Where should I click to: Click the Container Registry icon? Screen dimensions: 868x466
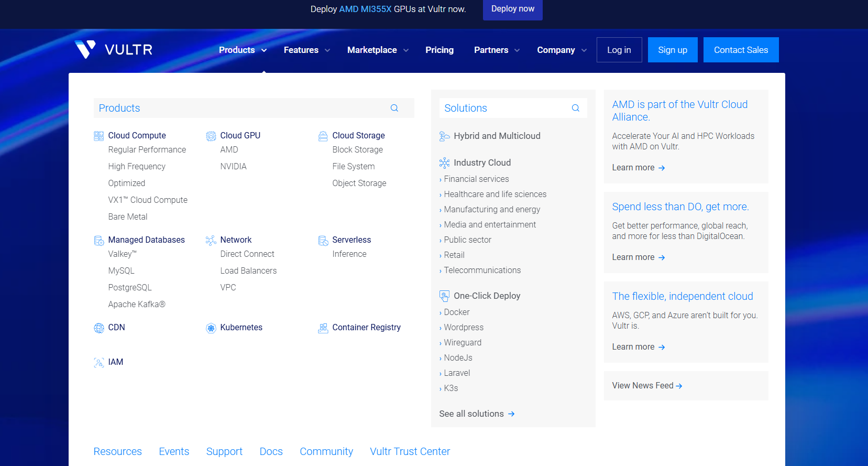pos(323,328)
